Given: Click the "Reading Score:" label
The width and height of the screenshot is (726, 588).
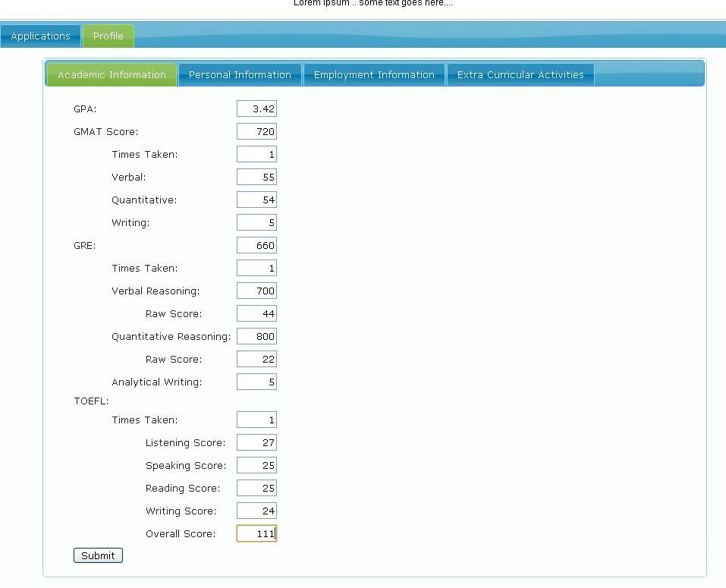Looking at the screenshot, I should (x=183, y=489).
